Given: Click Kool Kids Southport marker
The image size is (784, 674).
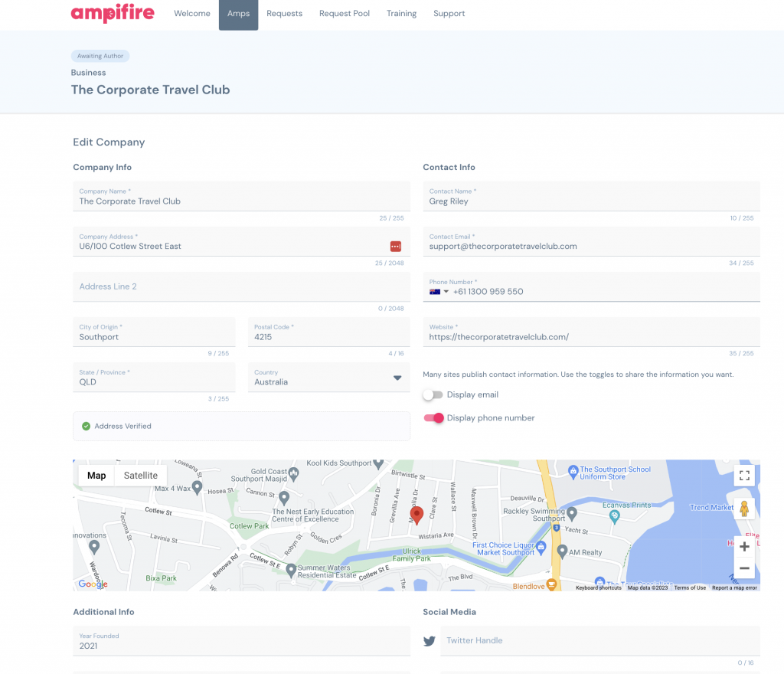Looking at the screenshot, I should 378,464.
